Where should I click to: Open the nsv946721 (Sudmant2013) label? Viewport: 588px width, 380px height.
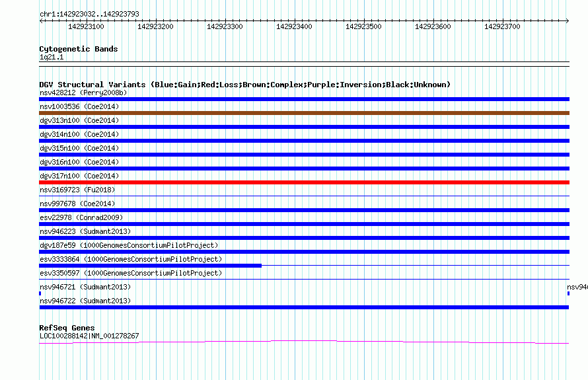click(85, 287)
